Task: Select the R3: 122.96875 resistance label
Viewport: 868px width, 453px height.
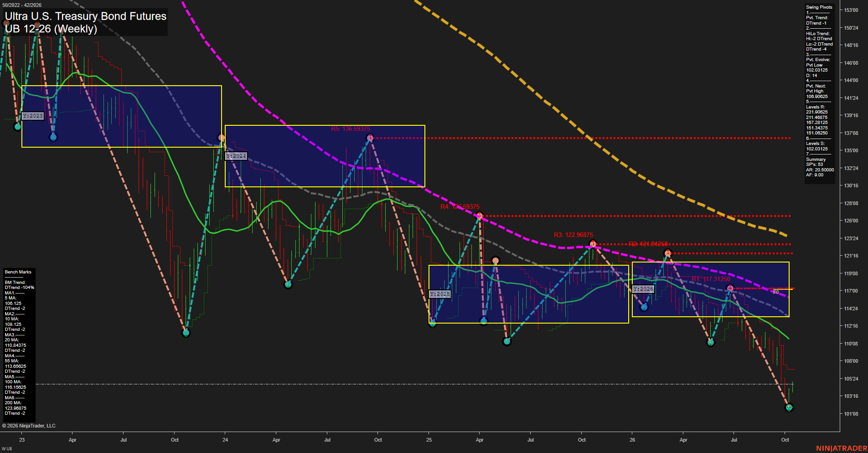Action: pyautogui.click(x=573, y=235)
